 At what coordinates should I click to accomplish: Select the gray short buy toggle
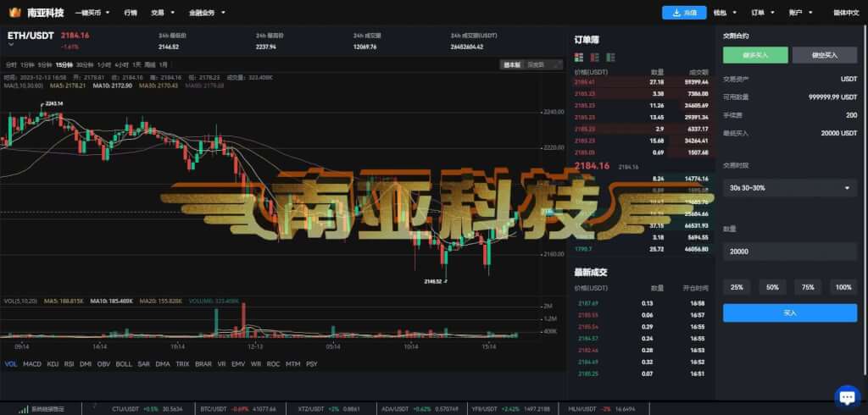(825, 55)
